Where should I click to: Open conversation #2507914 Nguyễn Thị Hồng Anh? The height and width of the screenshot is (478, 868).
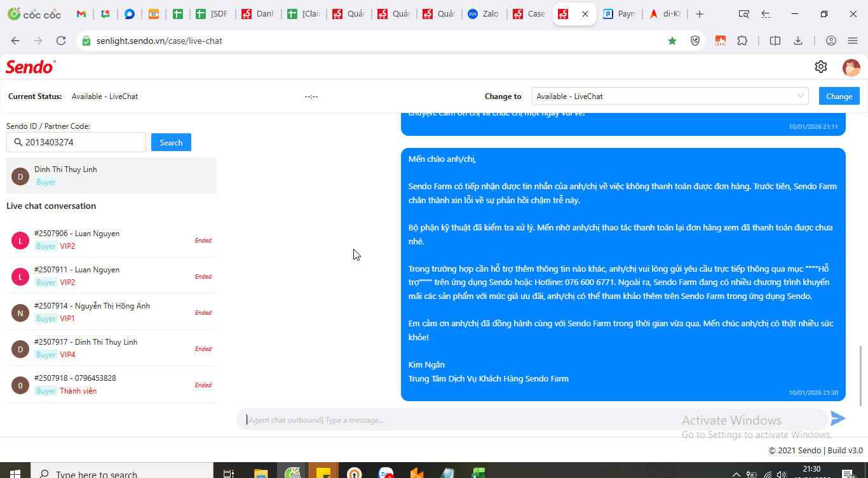(x=111, y=312)
